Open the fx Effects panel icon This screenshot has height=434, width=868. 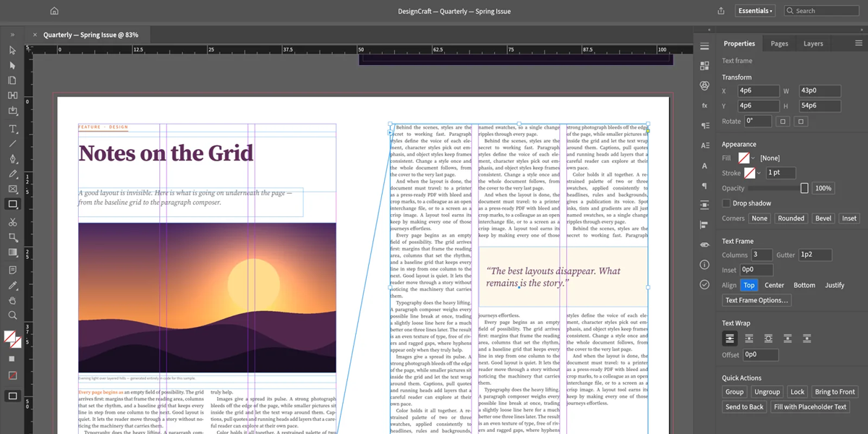click(x=705, y=106)
